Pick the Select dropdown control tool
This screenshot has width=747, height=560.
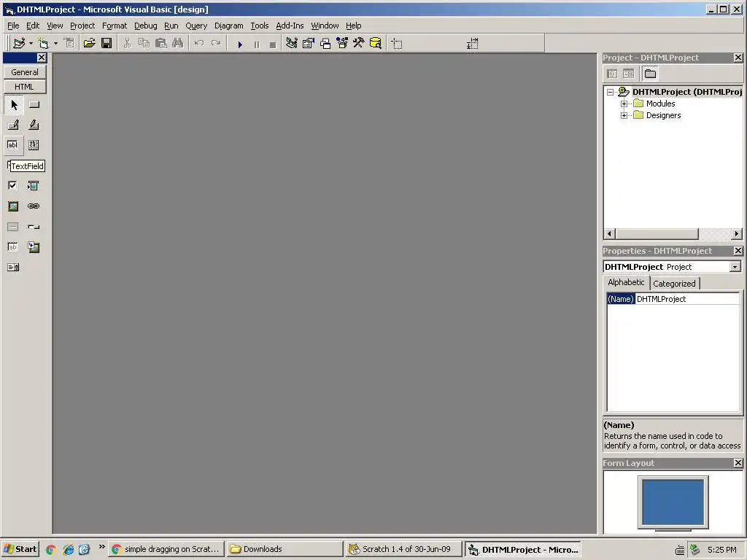[x=34, y=185]
